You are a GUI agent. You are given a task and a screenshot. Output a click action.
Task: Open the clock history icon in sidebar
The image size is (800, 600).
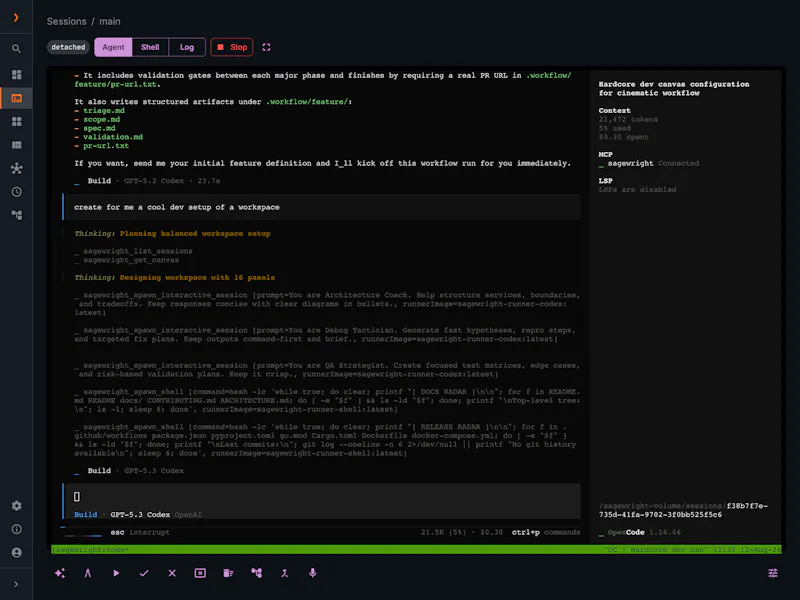tap(16, 192)
